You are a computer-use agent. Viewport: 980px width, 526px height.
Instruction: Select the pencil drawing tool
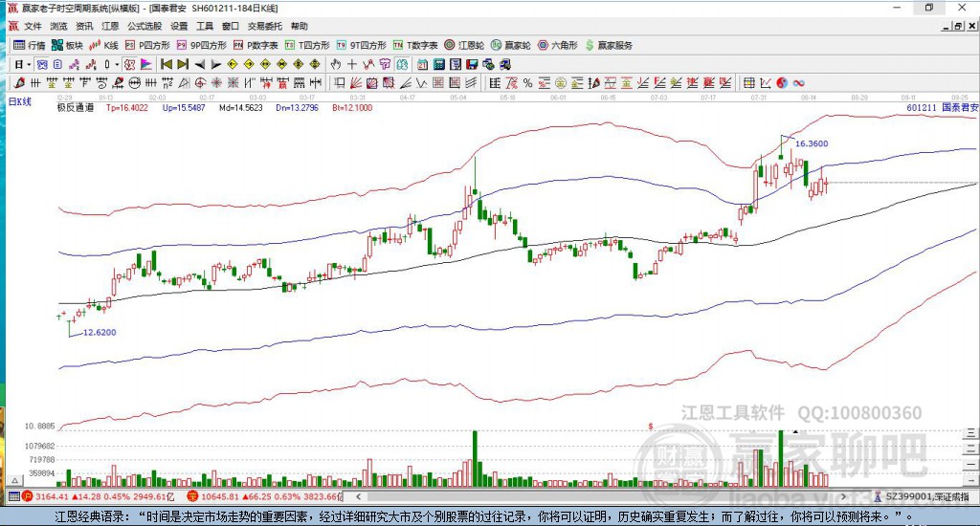[19, 82]
